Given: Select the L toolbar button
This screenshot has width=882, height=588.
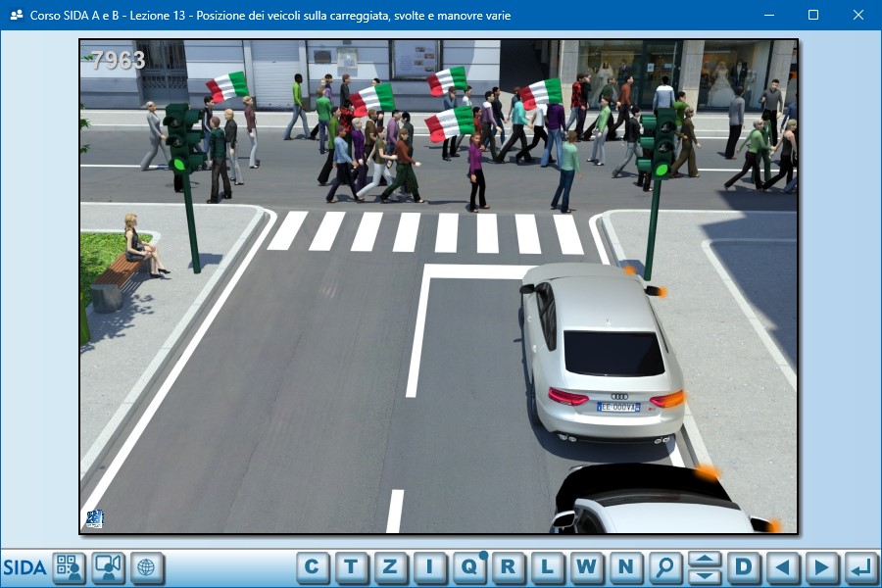Looking at the screenshot, I should (547, 566).
